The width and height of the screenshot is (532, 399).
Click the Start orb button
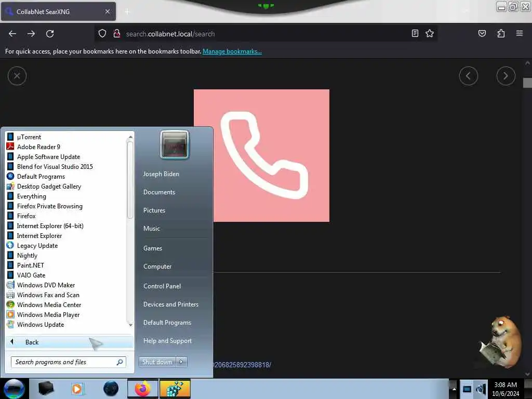pyautogui.click(x=14, y=389)
